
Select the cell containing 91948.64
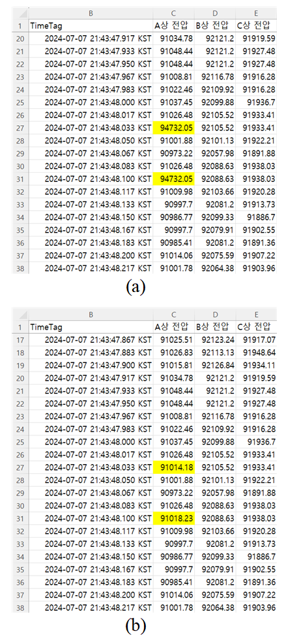tap(256, 353)
